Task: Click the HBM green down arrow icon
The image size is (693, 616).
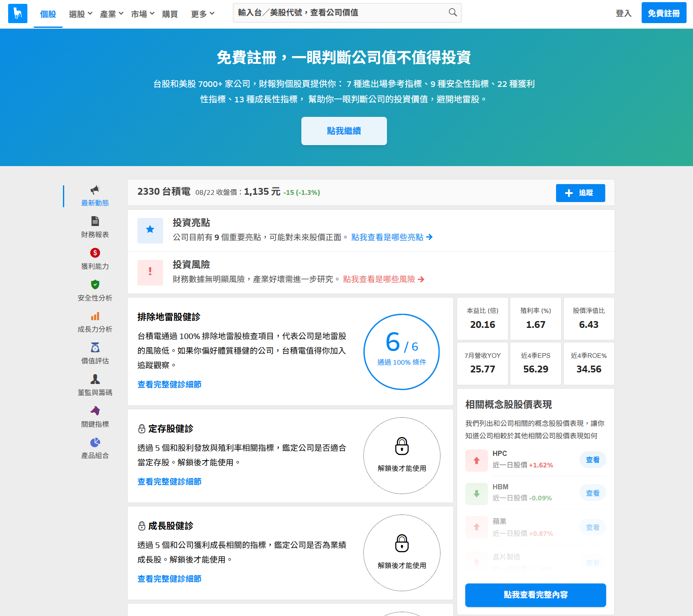Action: click(476, 494)
